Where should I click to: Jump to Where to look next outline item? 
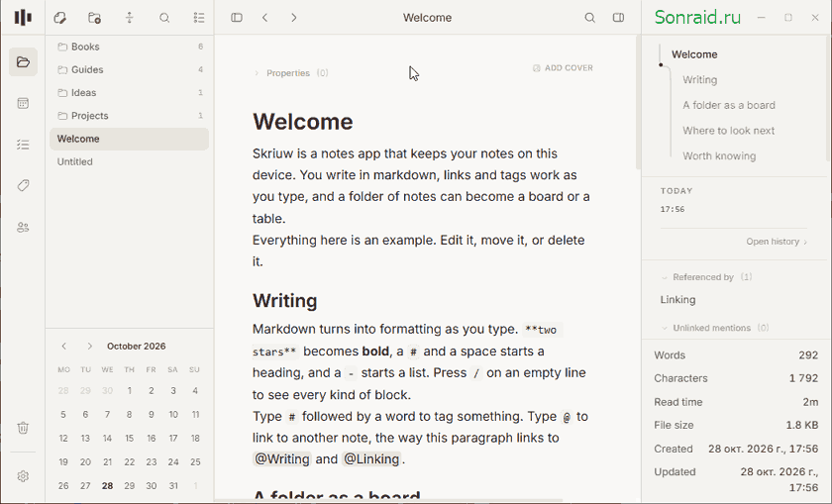[729, 131]
